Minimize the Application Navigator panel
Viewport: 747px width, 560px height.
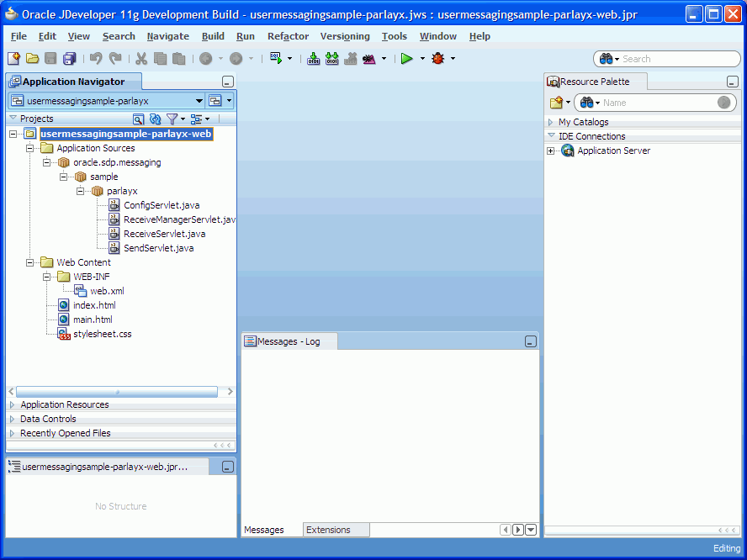click(x=228, y=82)
